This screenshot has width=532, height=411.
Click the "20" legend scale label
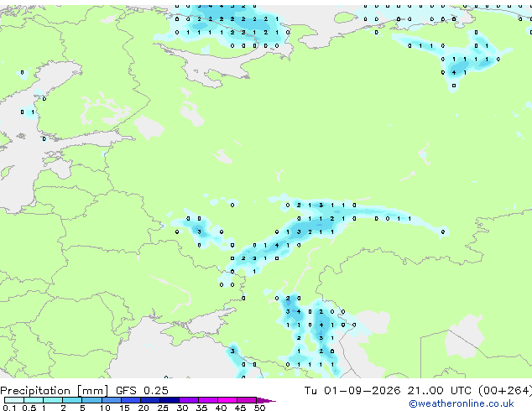(x=143, y=408)
